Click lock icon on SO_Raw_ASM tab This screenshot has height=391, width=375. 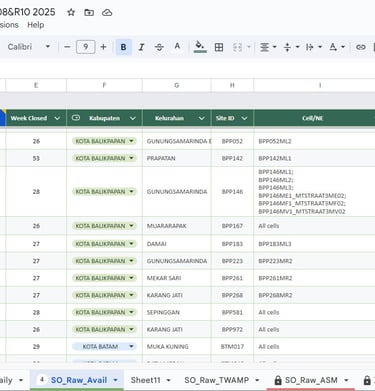pyautogui.click(x=277, y=380)
